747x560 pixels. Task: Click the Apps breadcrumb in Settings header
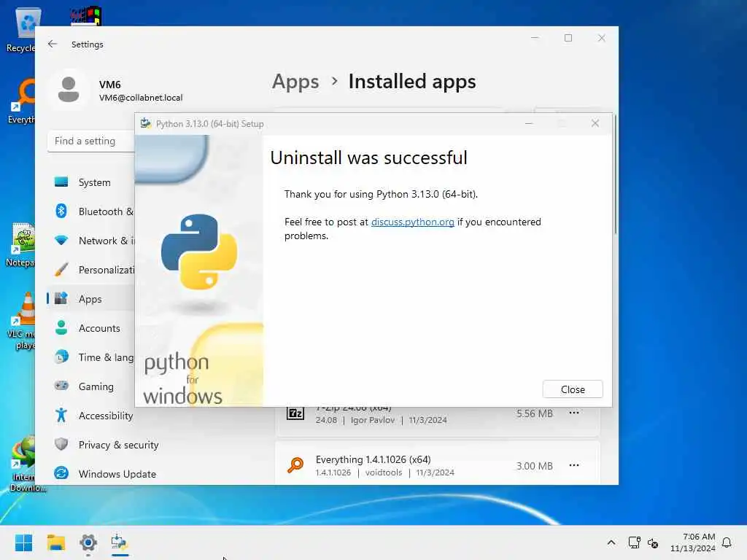click(295, 82)
